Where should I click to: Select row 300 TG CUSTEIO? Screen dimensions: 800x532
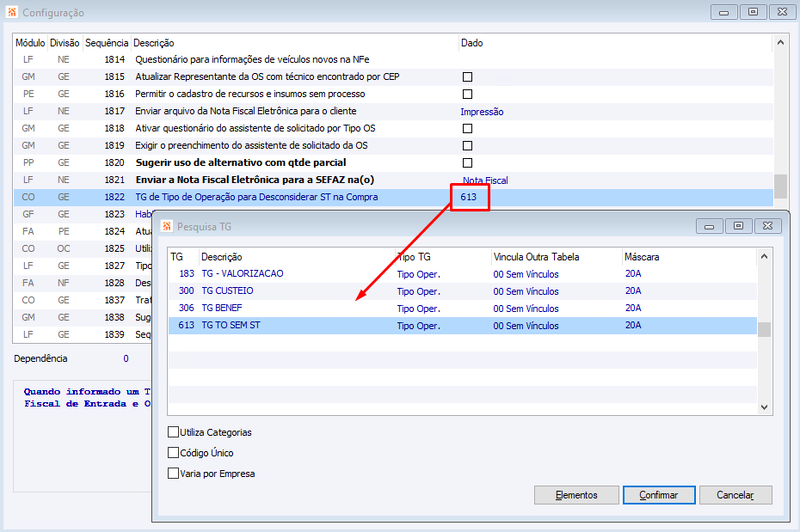click(462, 291)
